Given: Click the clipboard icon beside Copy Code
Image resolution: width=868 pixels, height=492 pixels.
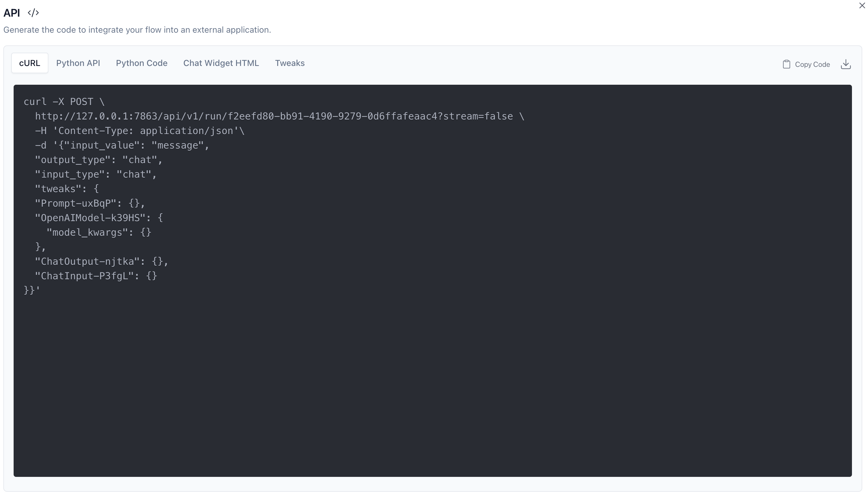Looking at the screenshot, I should click(786, 64).
